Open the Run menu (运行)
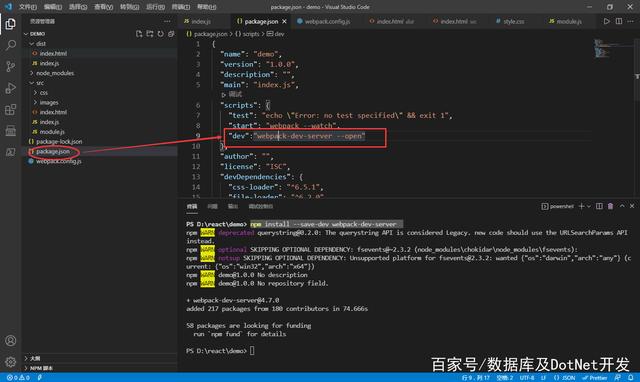The width and height of the screenshot is (640, 382). tap(155, 7)
